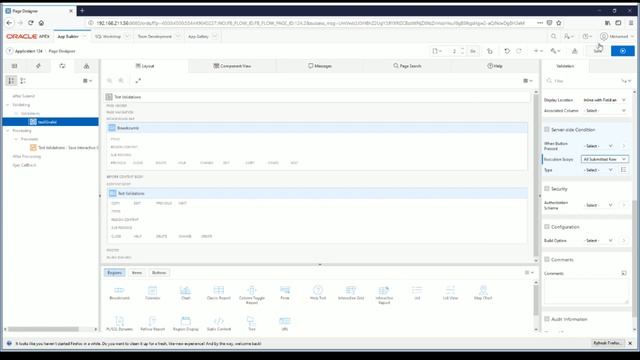Open the Create menu dropdown in toolbar
Image resolution: width=640 pixels, height=360 pixels.
pyautogui.click(x=538, y=51)
